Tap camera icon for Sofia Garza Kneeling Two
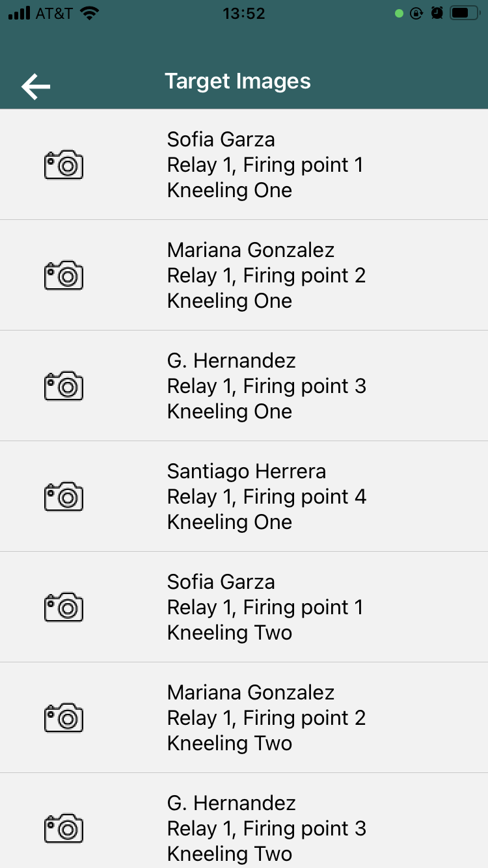Screen dimensions: 488x868 coord(64,607)
